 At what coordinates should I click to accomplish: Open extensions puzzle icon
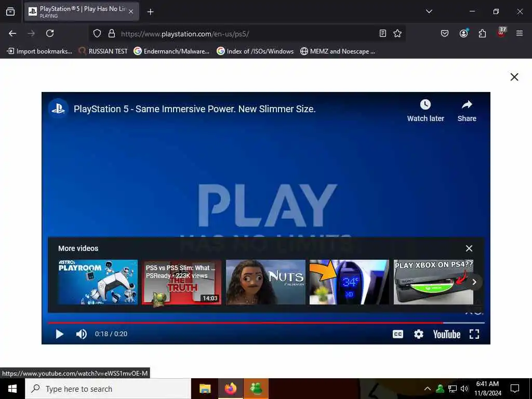482,33
